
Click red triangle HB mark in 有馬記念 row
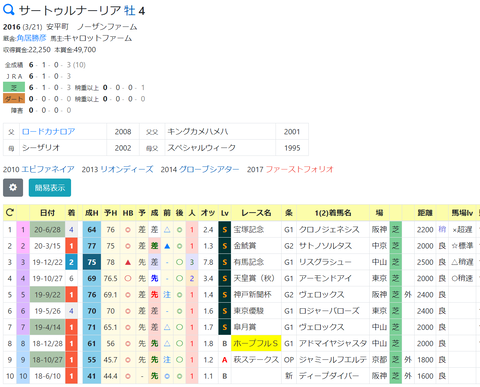[x=128, y=262]
